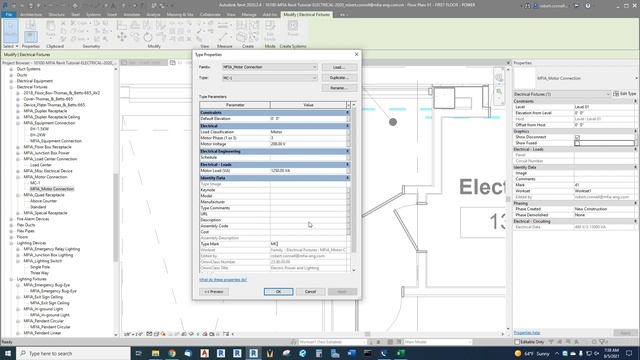640x360 pixels.
Task: Open 'What do these properties do?' link
Action: pos(223,280)
